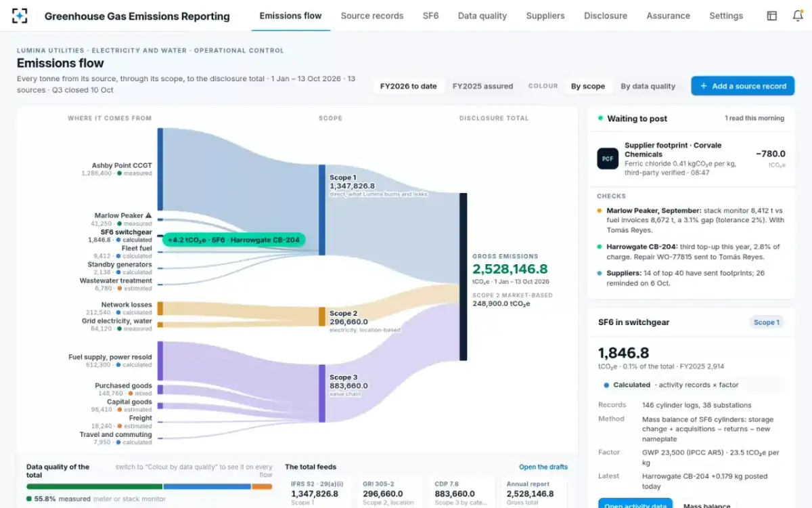The height and width of the screenshot is (508, 812).
Task: Click the plus icon in Add a source record
Action: pyautogui.click(x=704, y=86)
